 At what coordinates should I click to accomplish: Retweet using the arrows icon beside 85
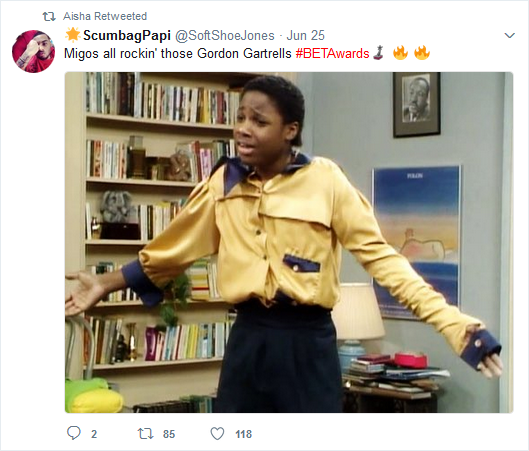pyautogui.click(x=146, y=433)
